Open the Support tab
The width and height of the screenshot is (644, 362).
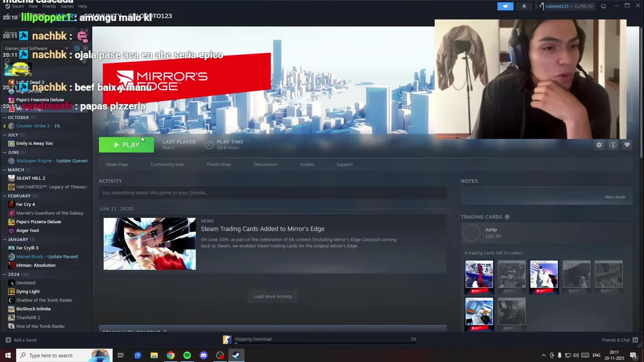pyautogui.click(x=345, y=164)
